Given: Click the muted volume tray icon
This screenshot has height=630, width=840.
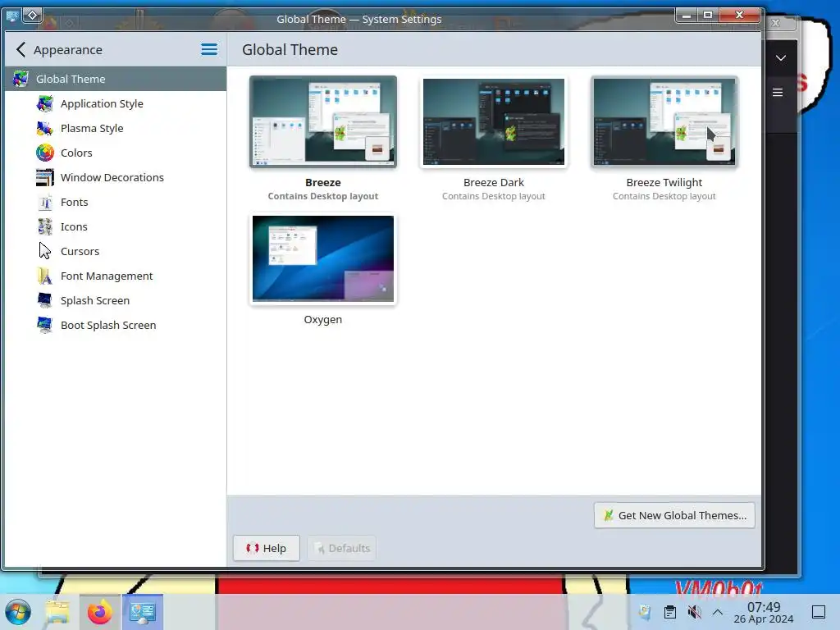Looking at the screenshot, I should [694, 612].
